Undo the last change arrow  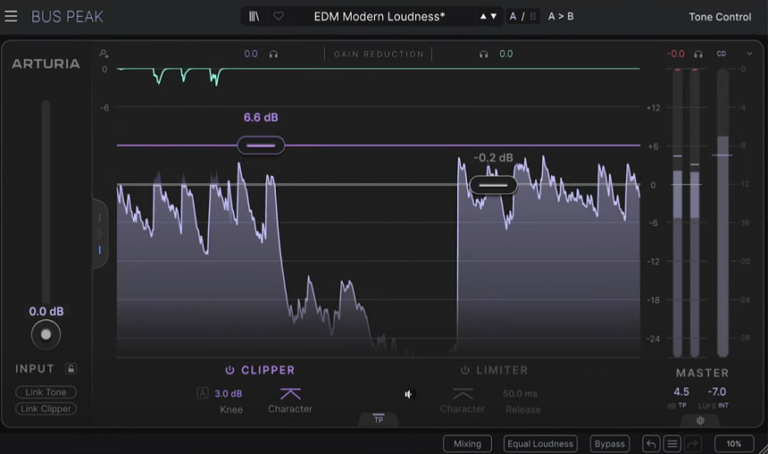pos(651,444)
